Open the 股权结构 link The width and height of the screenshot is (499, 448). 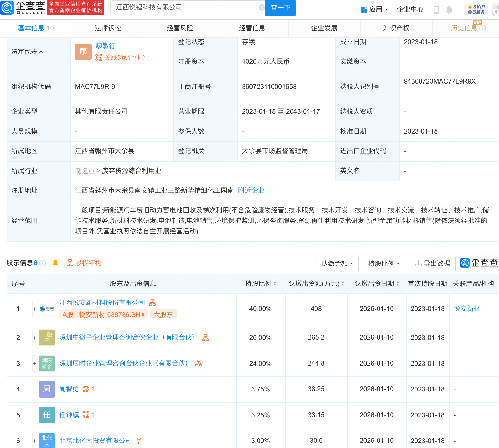84,263
